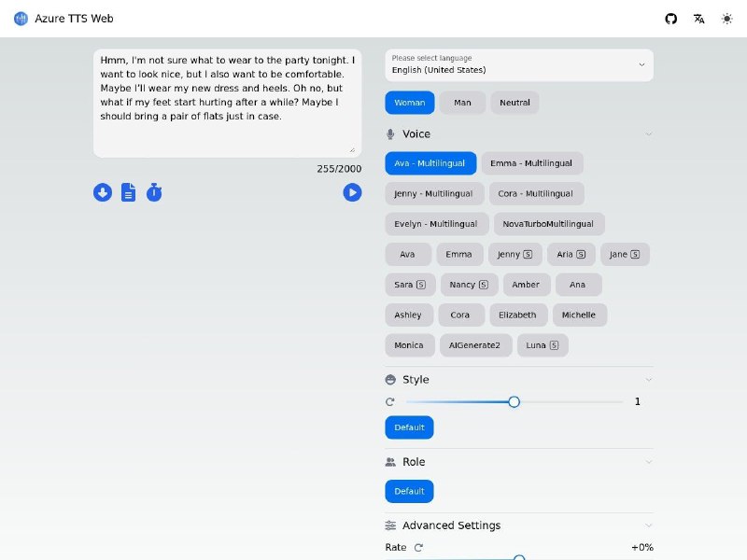Pick the plain Emma voice
This screenshot has height=560, width=747.
(x=459, y=254)
